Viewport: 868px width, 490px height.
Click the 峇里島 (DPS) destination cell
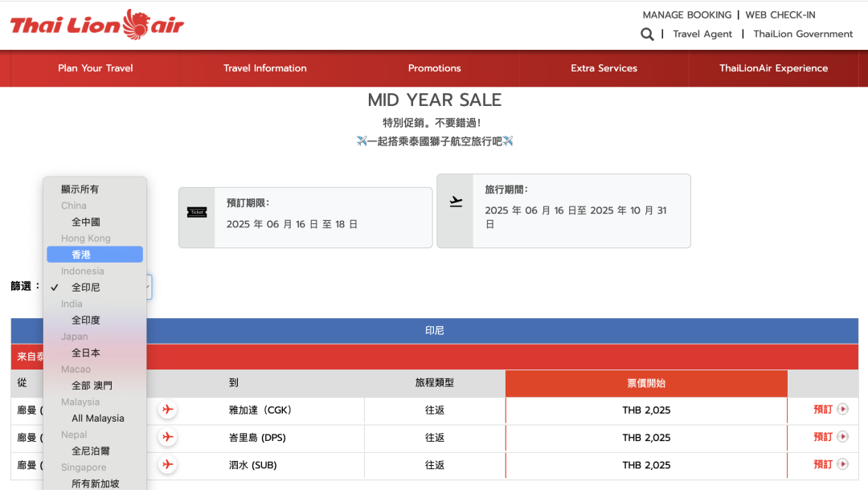257,438
